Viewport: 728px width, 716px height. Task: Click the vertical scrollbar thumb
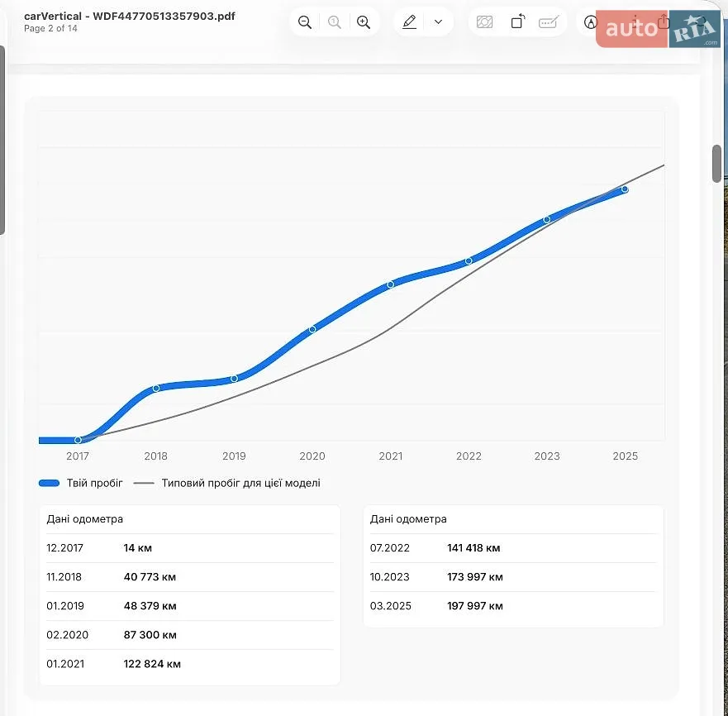coord(717,164)
